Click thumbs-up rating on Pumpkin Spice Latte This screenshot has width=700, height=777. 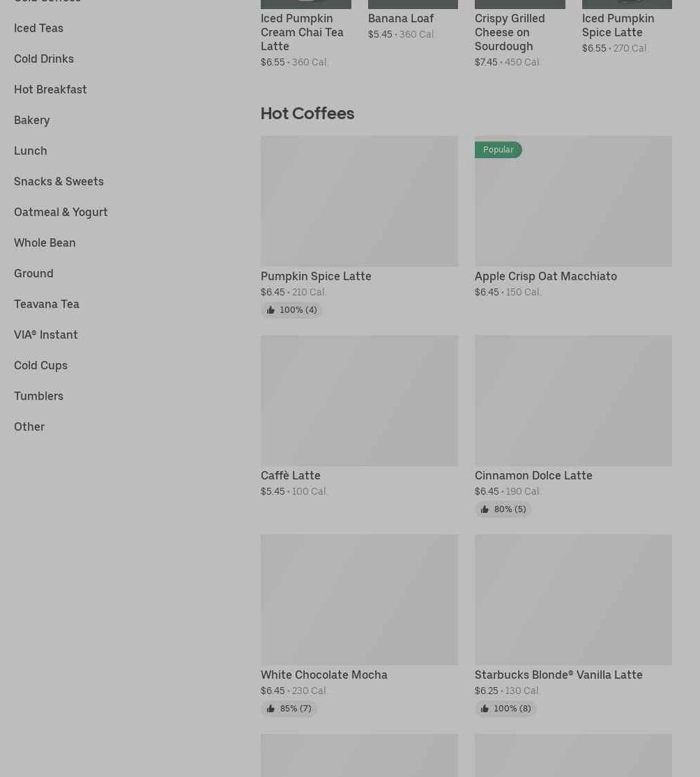(291, 310)
